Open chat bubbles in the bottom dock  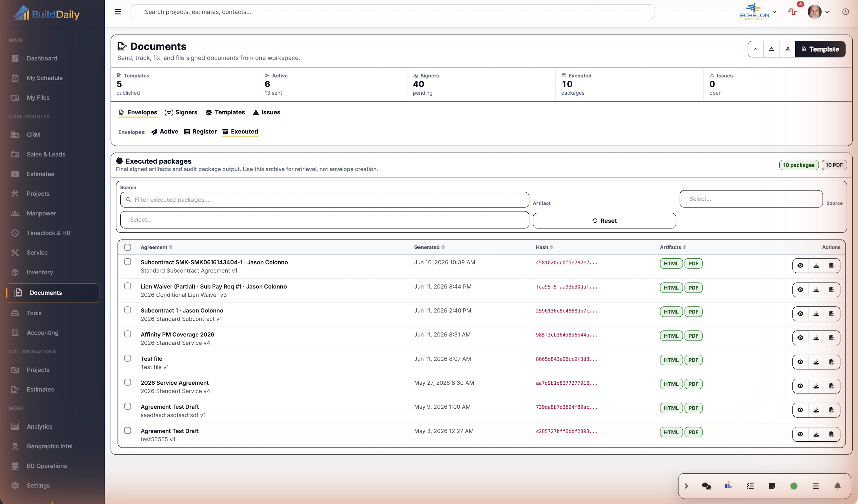point(706,486)
